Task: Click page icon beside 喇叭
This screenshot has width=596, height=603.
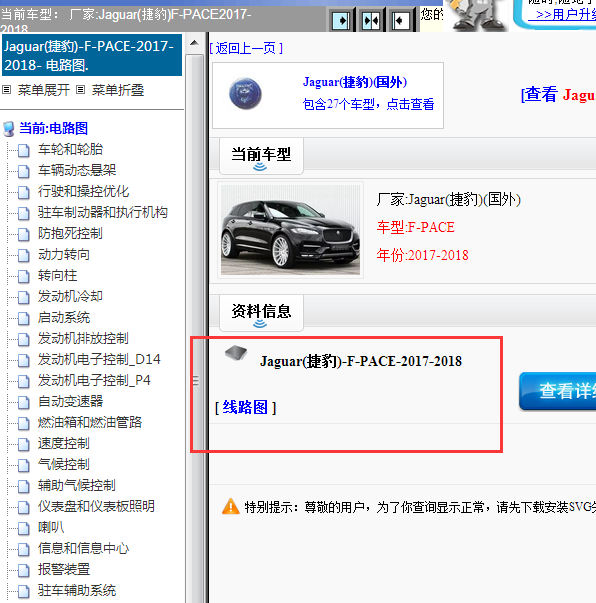Action: [24, 528]
